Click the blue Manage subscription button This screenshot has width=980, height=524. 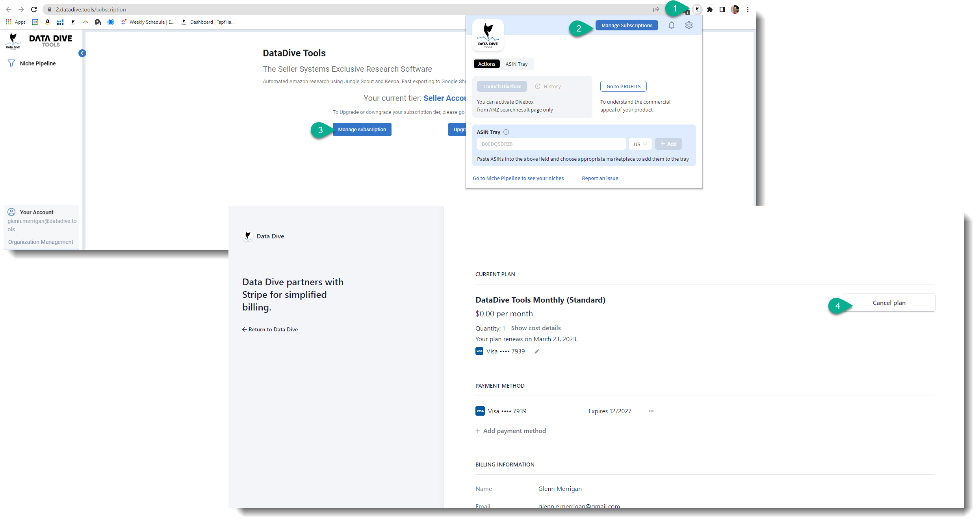(362, 130)
